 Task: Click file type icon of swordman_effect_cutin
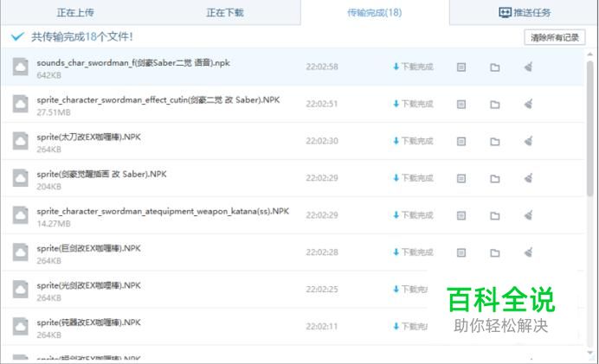pyautogui.click(x=20, y=104)
